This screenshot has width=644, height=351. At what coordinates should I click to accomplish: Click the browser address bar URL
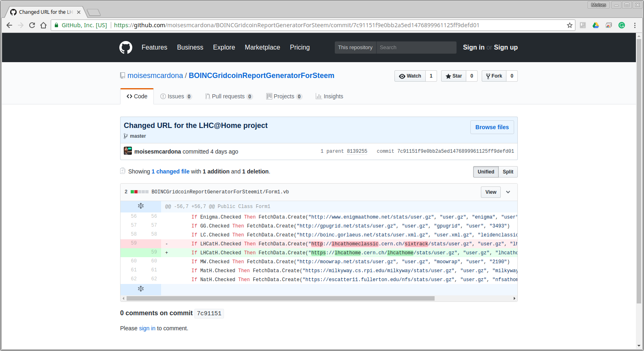(x=296, y=25)
